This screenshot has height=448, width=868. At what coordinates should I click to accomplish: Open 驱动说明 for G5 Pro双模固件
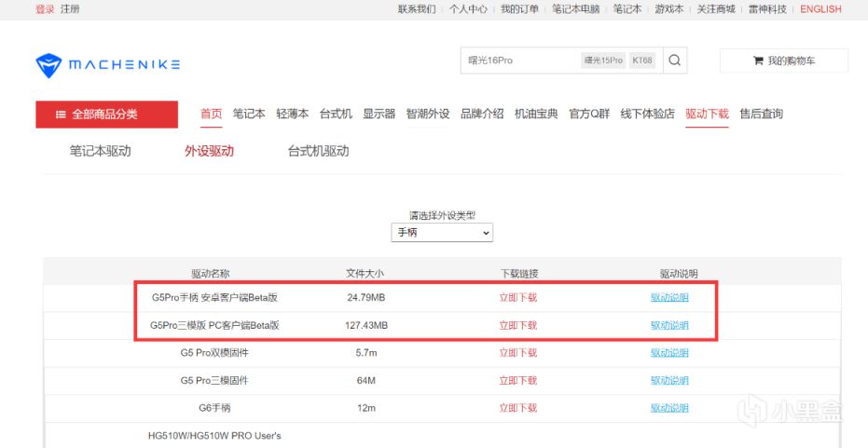(x=669, y=353)
